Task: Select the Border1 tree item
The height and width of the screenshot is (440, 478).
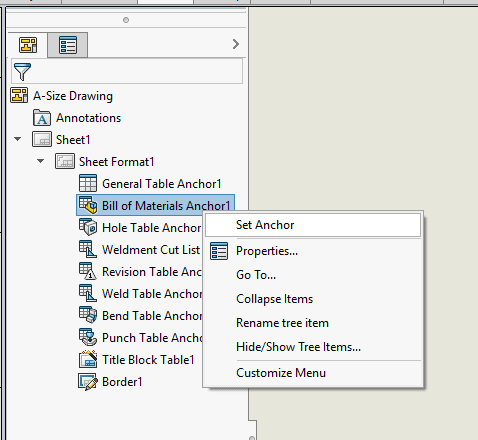Action: point(110,382)
